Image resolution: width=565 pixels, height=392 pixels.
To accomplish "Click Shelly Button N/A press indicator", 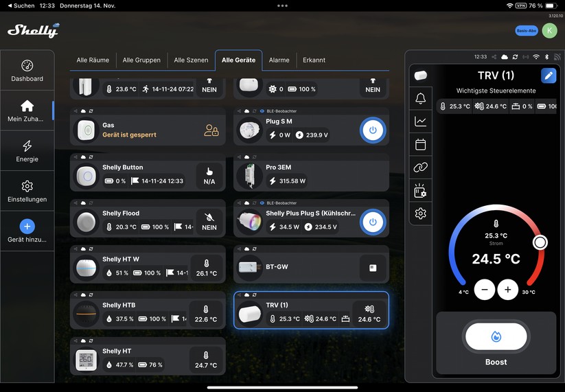I will tap(209, 176).
